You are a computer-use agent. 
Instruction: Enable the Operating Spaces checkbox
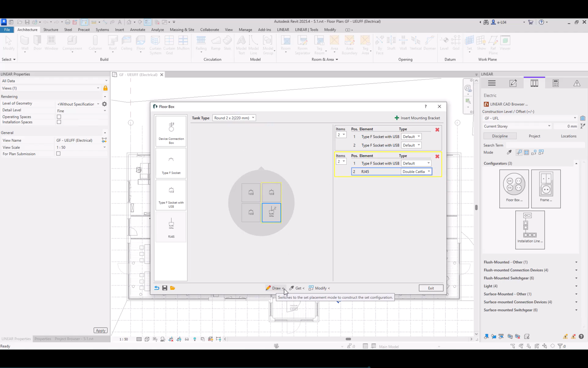[59, 117]
